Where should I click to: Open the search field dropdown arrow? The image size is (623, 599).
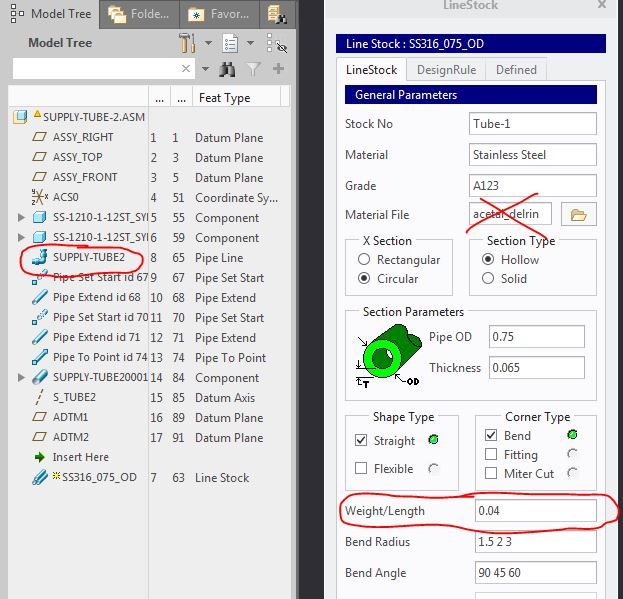click(x=205, y=69)
